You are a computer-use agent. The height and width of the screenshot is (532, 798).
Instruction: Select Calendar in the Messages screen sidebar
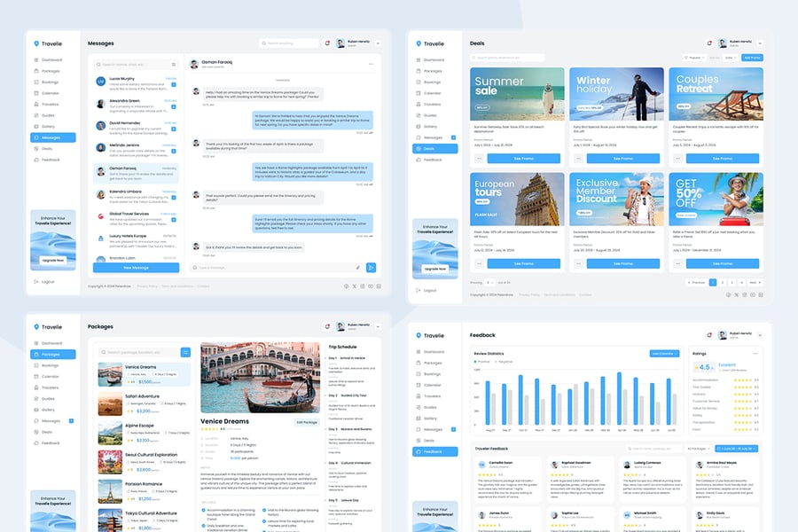(x=51, y=93)
